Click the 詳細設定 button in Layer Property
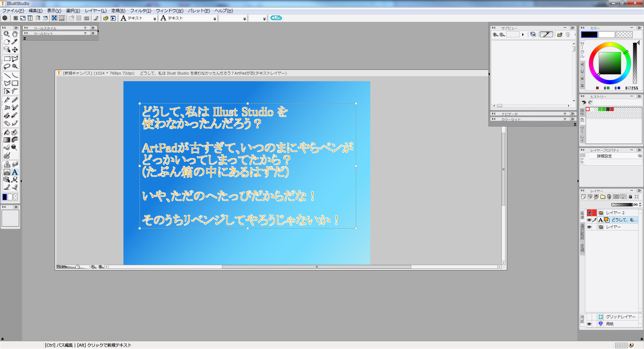 (604, 156)
